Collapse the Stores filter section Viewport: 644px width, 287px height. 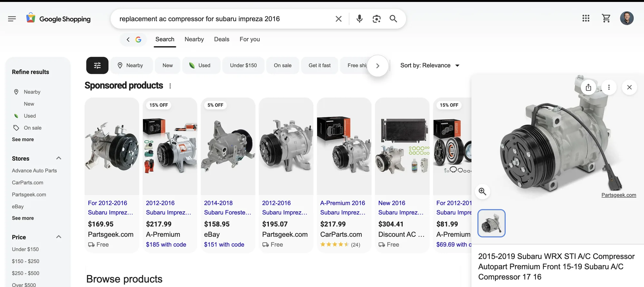click(x=59, y=158)
